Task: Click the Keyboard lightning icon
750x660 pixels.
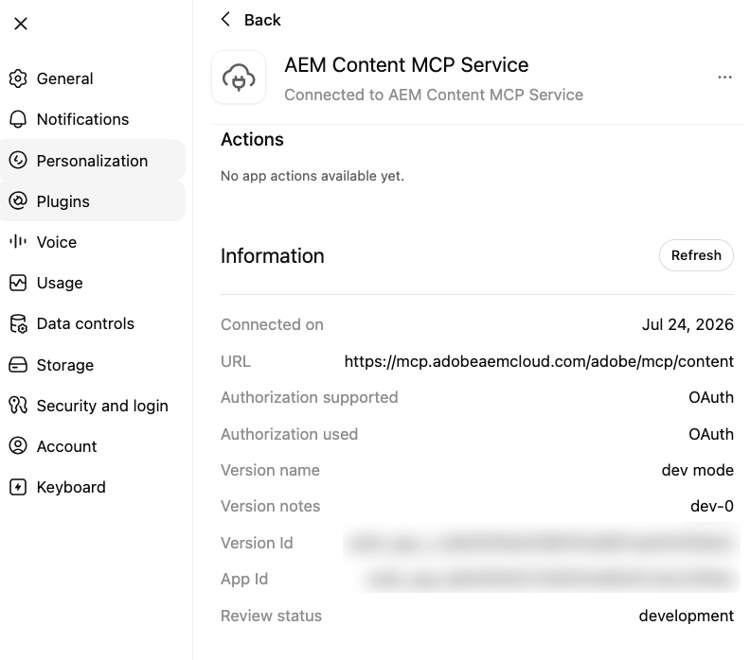Action: pyautogui.click(x=18, y=487)
